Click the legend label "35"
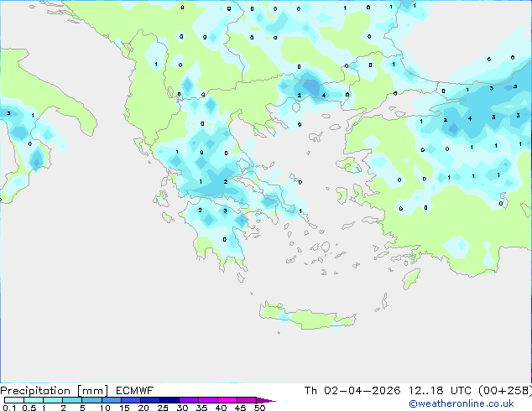The image size is (532, 411). [201, 408]
